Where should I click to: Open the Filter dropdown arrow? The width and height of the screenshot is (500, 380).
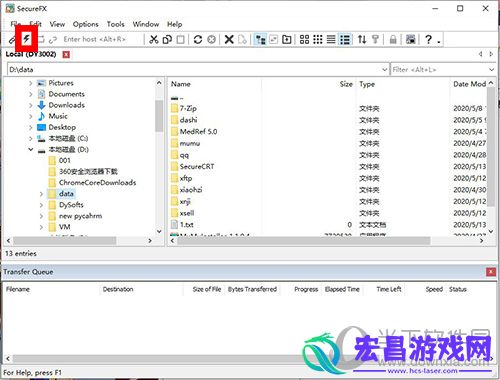[x=491, y=69]
